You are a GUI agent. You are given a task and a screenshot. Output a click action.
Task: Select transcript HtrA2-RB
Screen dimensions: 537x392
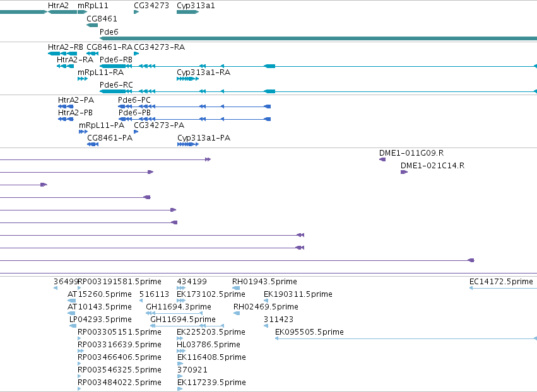[66, 47]
